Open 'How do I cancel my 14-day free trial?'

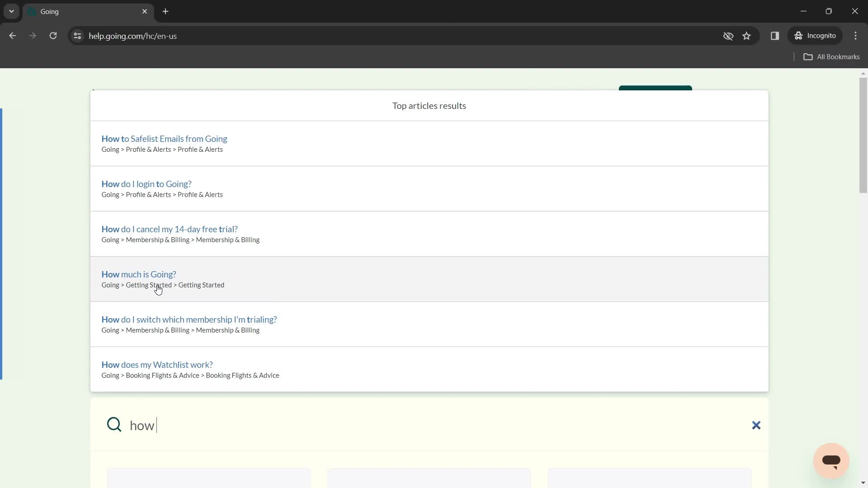point(169,229)
